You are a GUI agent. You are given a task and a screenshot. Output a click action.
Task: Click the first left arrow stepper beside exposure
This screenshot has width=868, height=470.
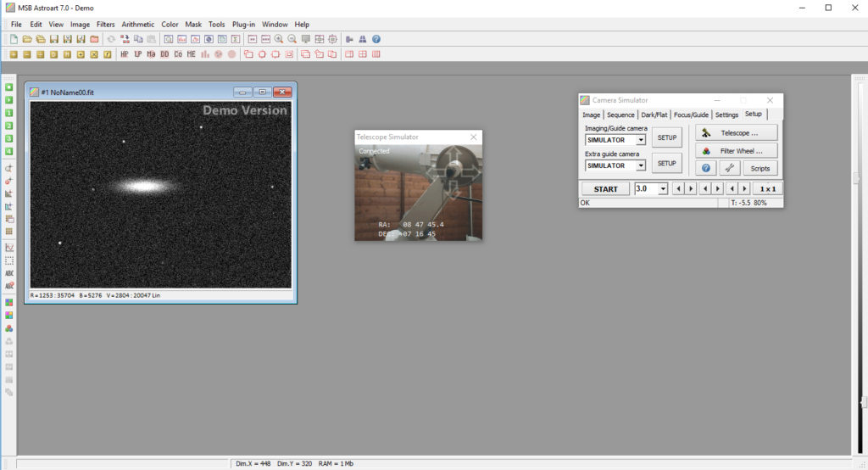678,189
